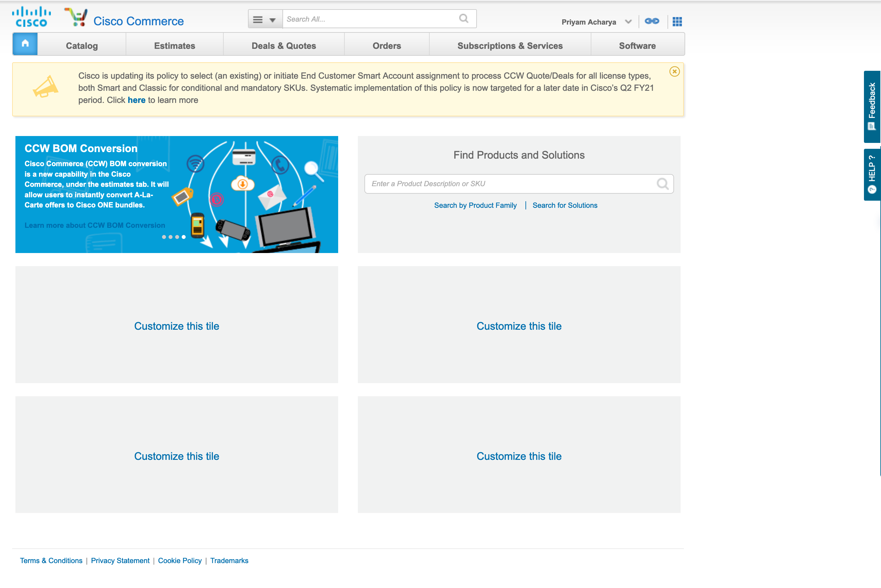
Task: Open the search scope dropdown arrow beside hamburger
Action: coord(273,19)
